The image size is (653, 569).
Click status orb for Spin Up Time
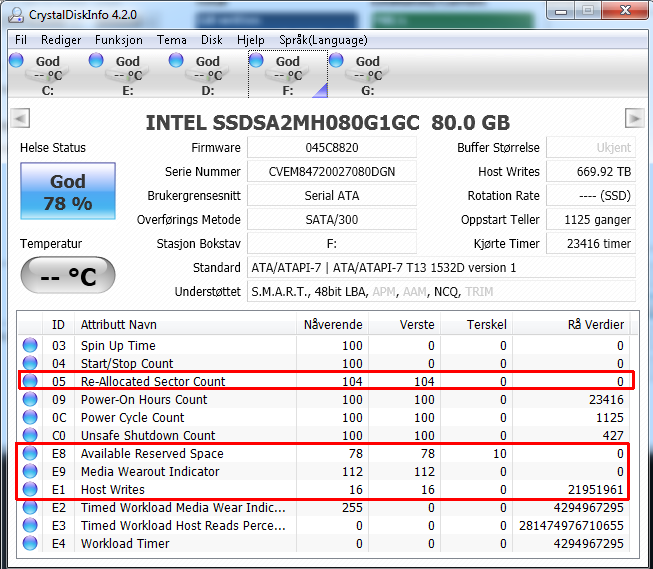pyautogui.click(x=30, y=345)
